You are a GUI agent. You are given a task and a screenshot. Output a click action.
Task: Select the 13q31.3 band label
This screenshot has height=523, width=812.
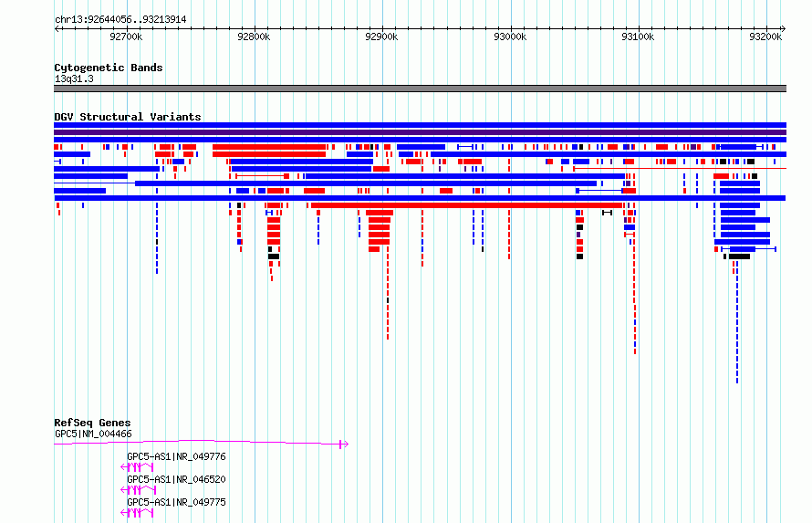coord(74,78)
